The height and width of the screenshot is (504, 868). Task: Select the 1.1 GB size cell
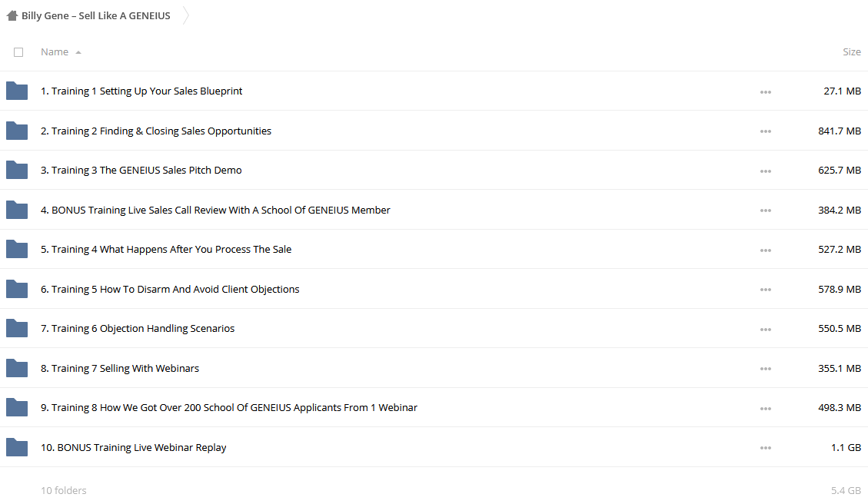[x=846, y=448]
